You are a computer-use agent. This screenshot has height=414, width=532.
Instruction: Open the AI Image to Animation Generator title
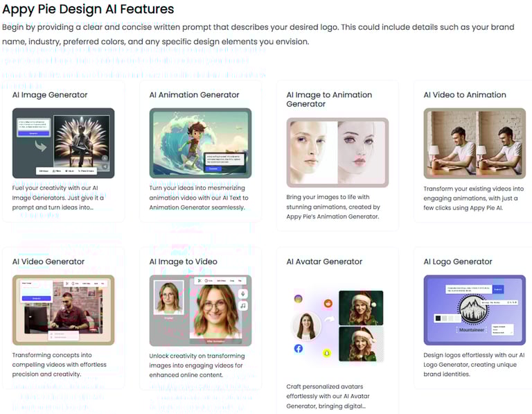click(329, 99)
